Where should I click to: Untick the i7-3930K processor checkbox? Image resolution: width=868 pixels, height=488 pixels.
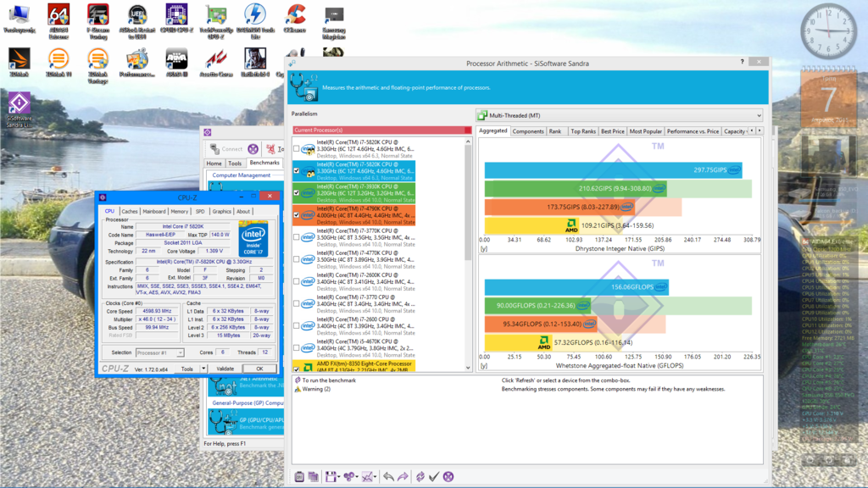[296, 193]
